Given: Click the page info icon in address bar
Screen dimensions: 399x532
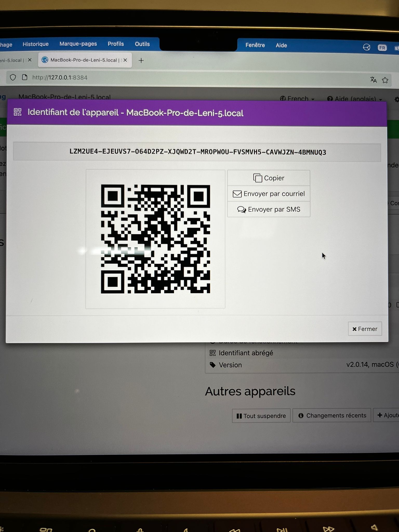Looking at the screenshot, I should (x=25, y=77).
